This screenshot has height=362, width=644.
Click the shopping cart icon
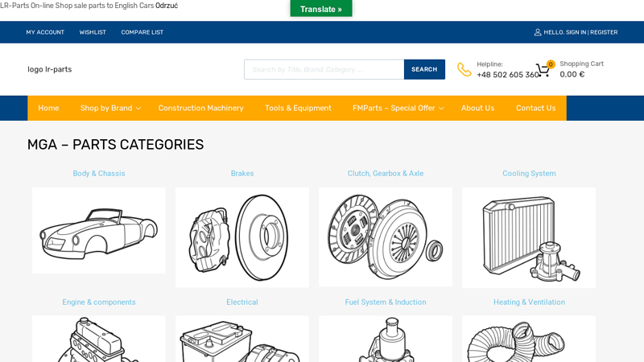click(x=542, y=70)
